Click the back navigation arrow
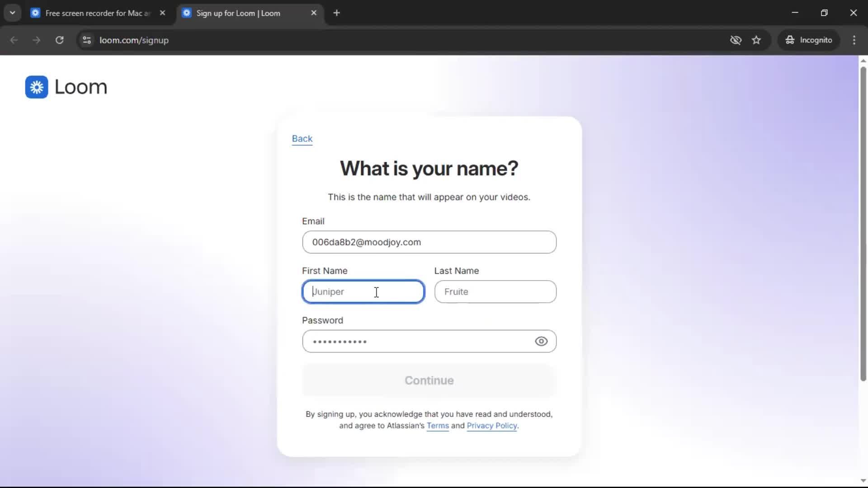The width and height of the screenshot is (868, 488). click(x=14, y=40)
